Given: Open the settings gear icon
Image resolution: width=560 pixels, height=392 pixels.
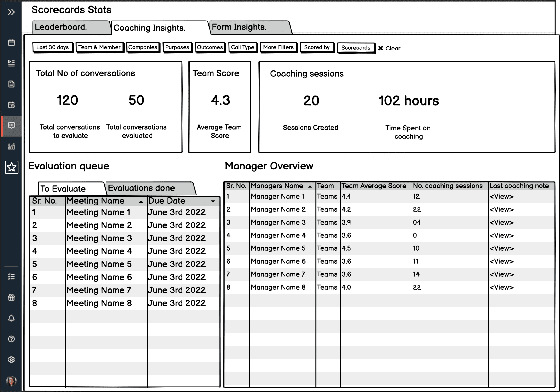Looking at the screenshot, I should (x=11, y=360).
